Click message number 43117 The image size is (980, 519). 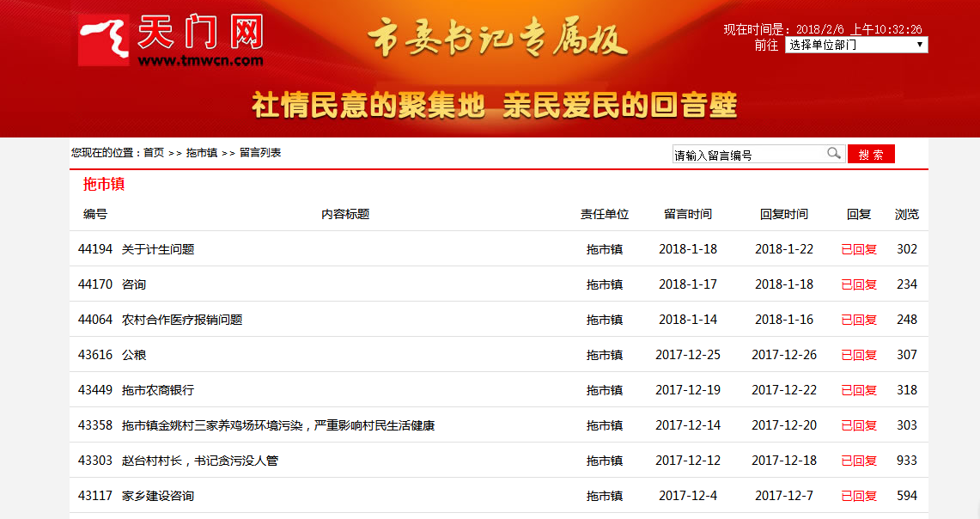point(95,496)
